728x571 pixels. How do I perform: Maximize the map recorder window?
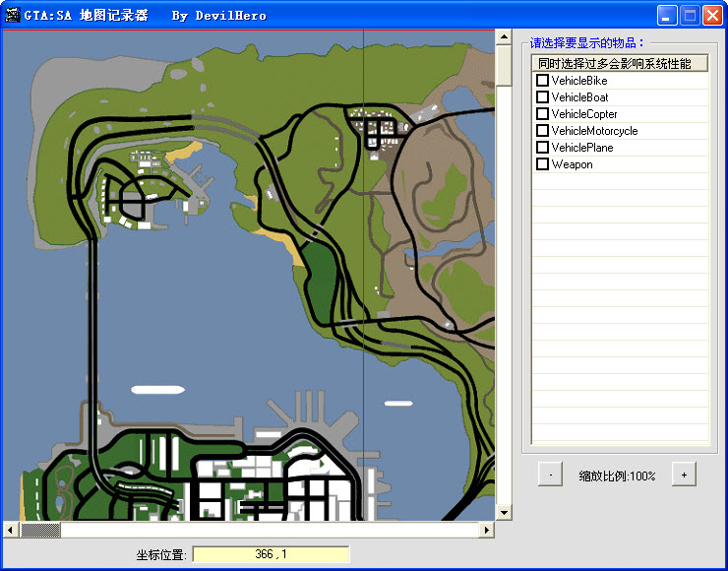coord(690,16)
